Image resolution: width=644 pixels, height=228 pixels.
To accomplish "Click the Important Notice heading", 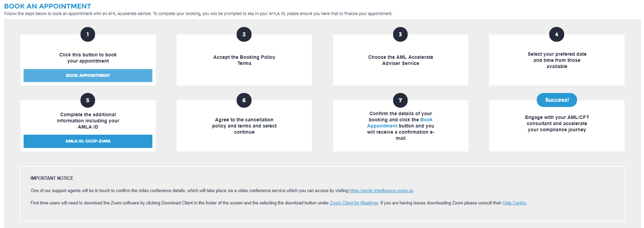I will click(x=52, y=178).
